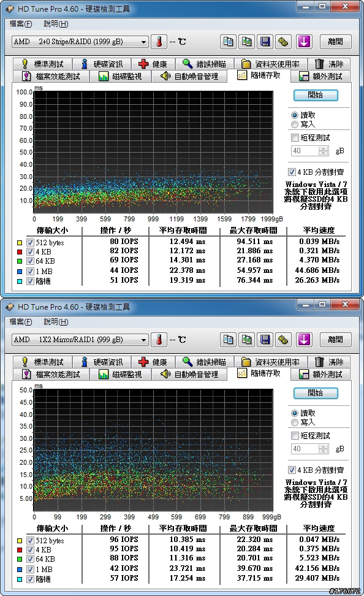Click copy text icon in top RAID0 window
364x596 pixels.
tap(228, 42)
